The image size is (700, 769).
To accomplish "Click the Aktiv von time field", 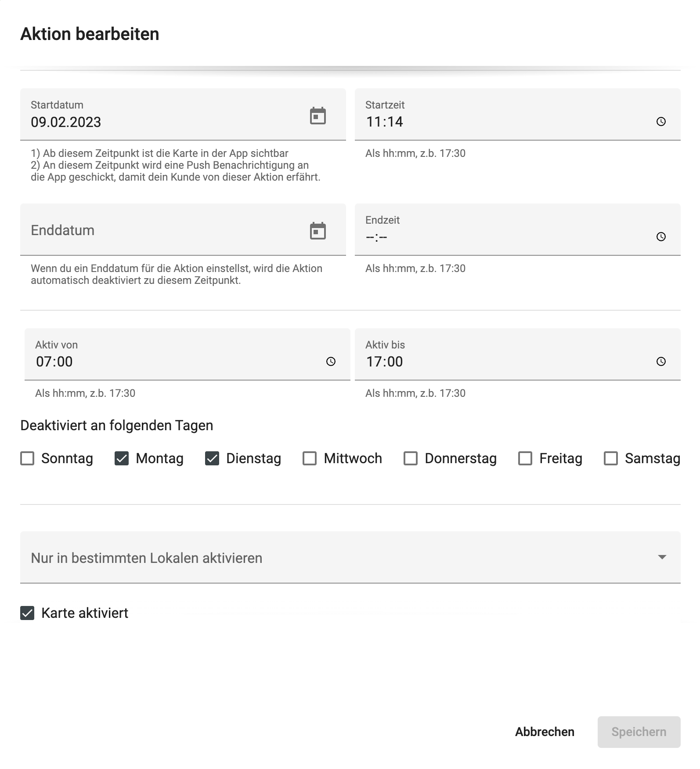I will coord(132,361).
